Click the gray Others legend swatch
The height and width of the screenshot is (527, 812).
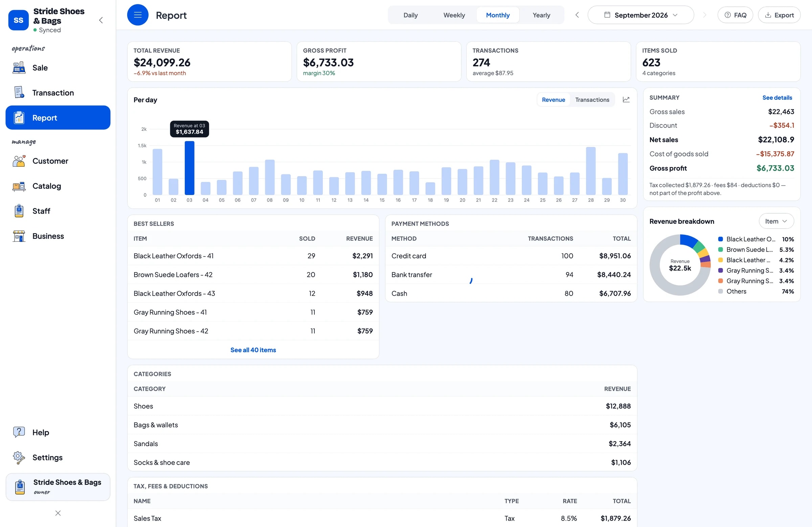[720, 291]
